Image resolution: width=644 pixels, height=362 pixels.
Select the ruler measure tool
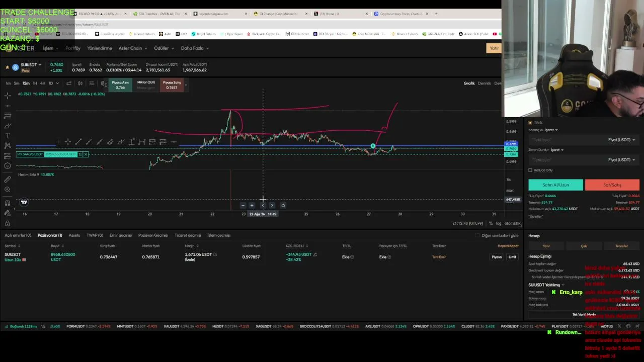8,179
